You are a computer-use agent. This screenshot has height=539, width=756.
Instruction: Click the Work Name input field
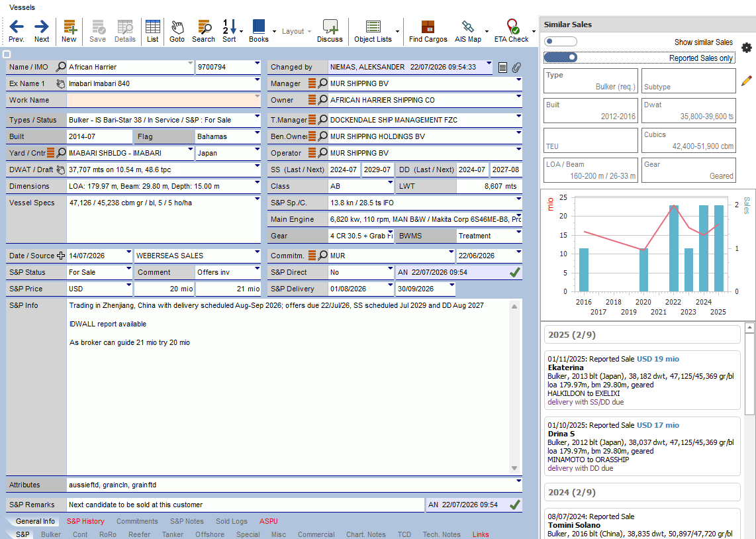click(x=164, y=100)
